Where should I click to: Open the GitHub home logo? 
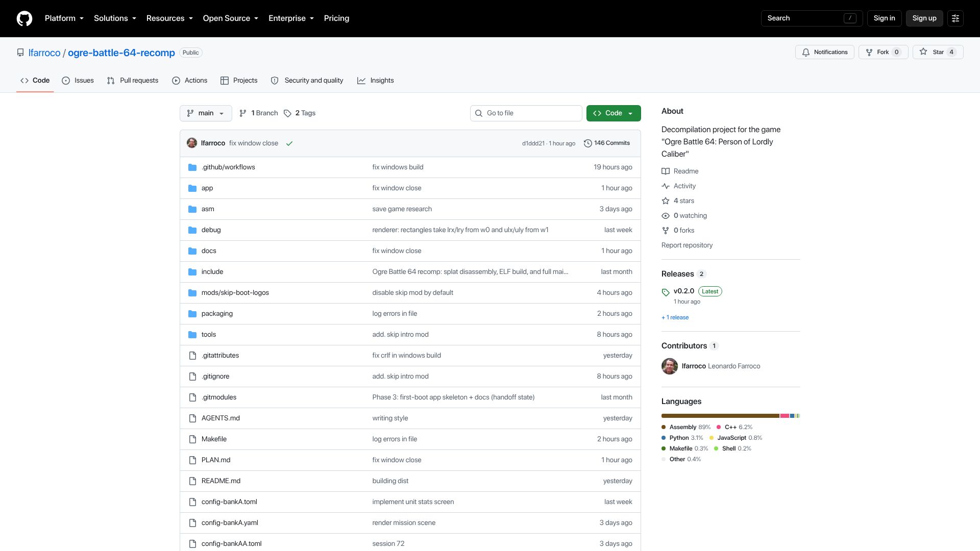point(24,18)
